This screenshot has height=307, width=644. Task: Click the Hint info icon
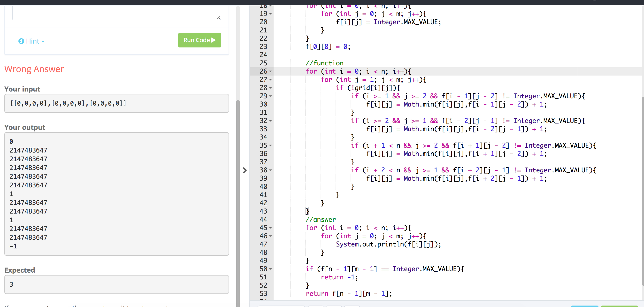(x=21, y=41)
